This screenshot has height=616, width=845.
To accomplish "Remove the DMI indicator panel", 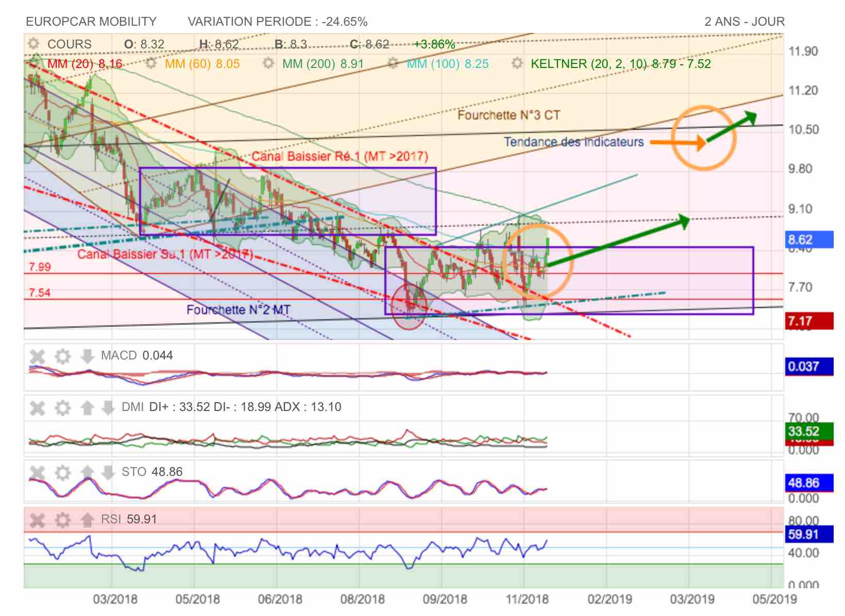I will click(37, 408).
